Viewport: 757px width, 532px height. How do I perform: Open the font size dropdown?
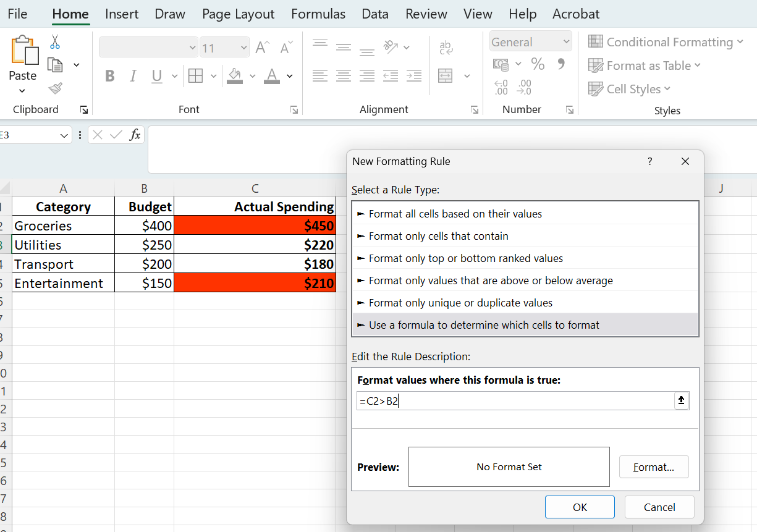point(244,48)
